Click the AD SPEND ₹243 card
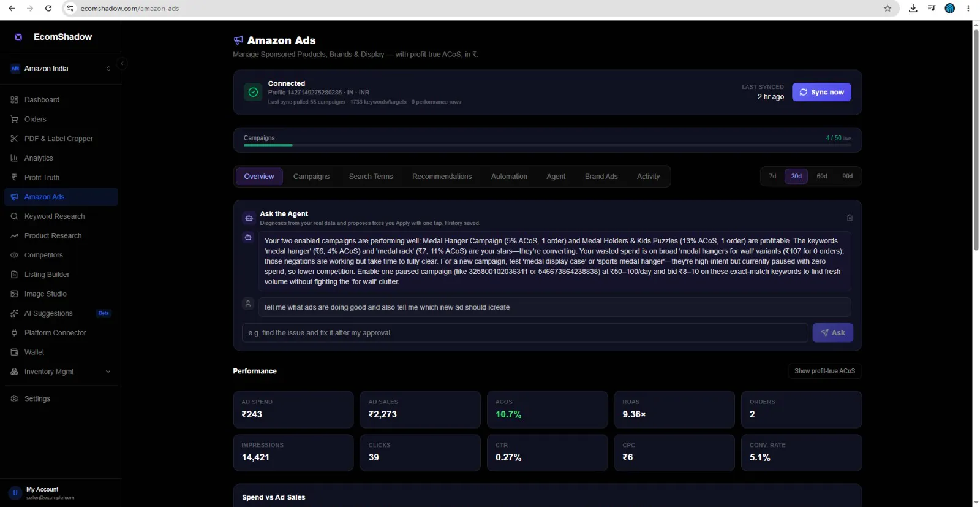 (x=293, y=410)
